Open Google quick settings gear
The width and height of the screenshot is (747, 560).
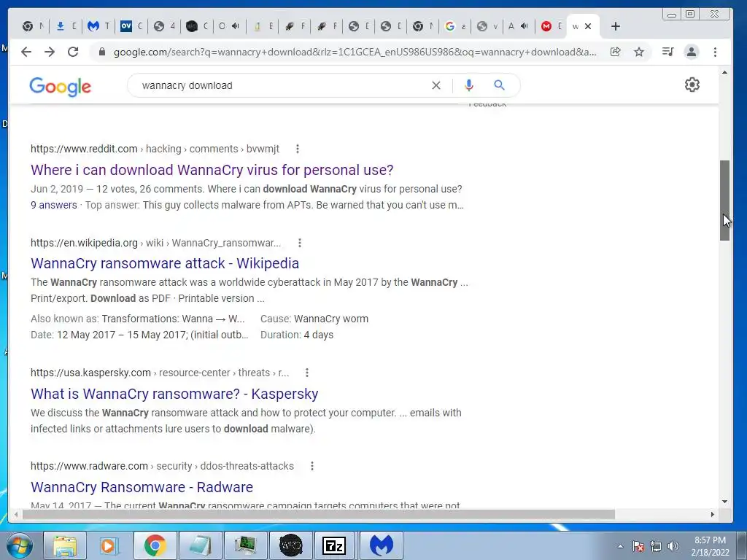point(692,85)
